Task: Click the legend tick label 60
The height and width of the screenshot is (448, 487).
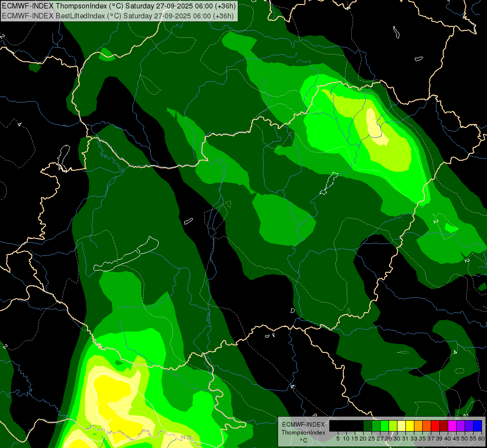Action: [481, 439]
